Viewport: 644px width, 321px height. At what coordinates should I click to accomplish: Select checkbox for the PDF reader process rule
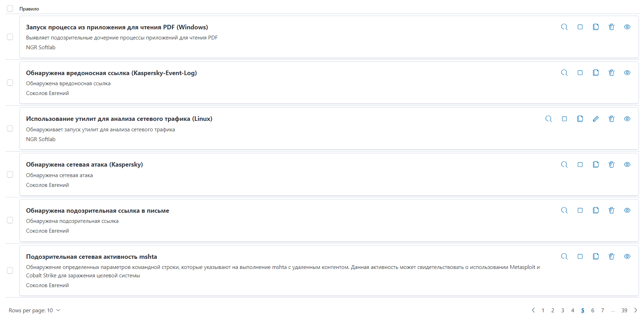[x=10, y=37]
